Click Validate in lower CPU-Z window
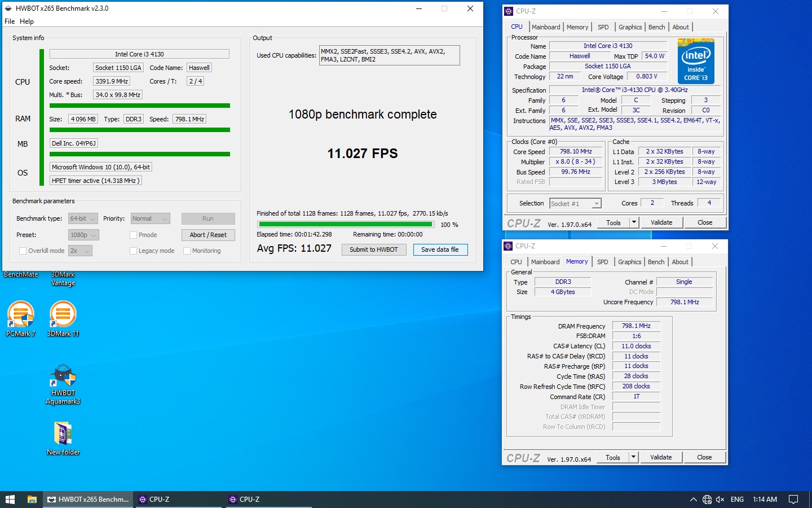This screenshot has height=508, width=812. coord(661,457)
